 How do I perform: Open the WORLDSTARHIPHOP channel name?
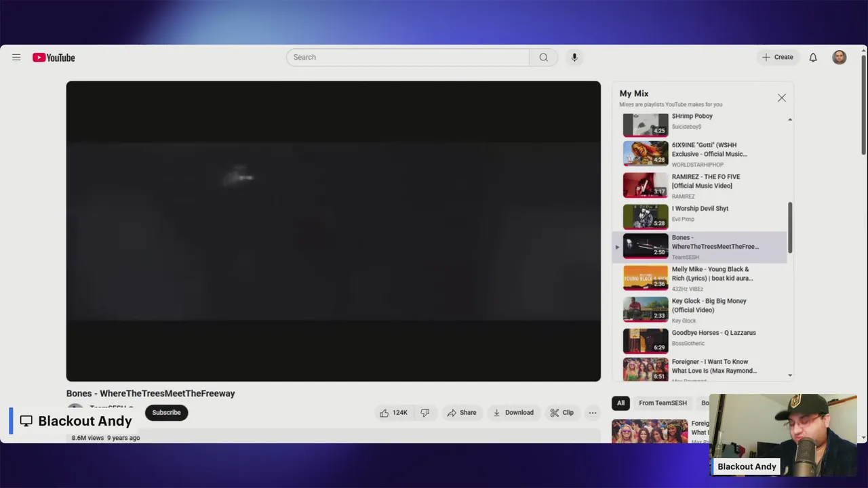pos(698,165)
